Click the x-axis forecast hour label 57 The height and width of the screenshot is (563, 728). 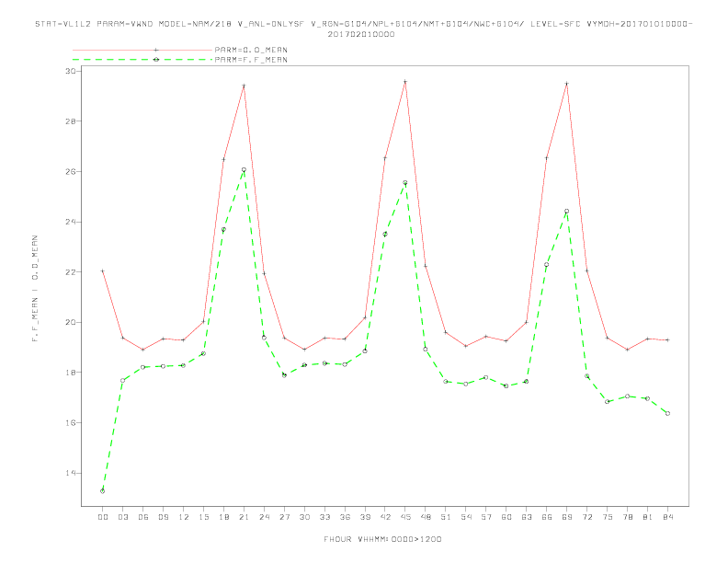486,517
